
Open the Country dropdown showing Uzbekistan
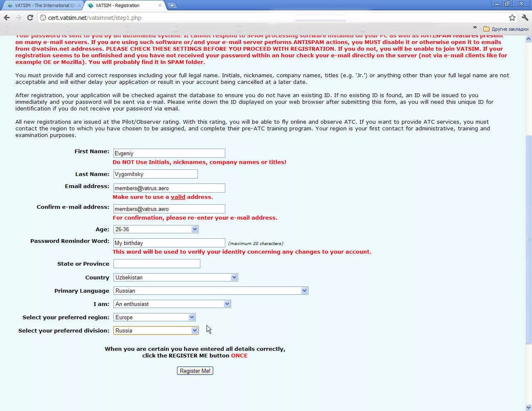click(176, 277)
